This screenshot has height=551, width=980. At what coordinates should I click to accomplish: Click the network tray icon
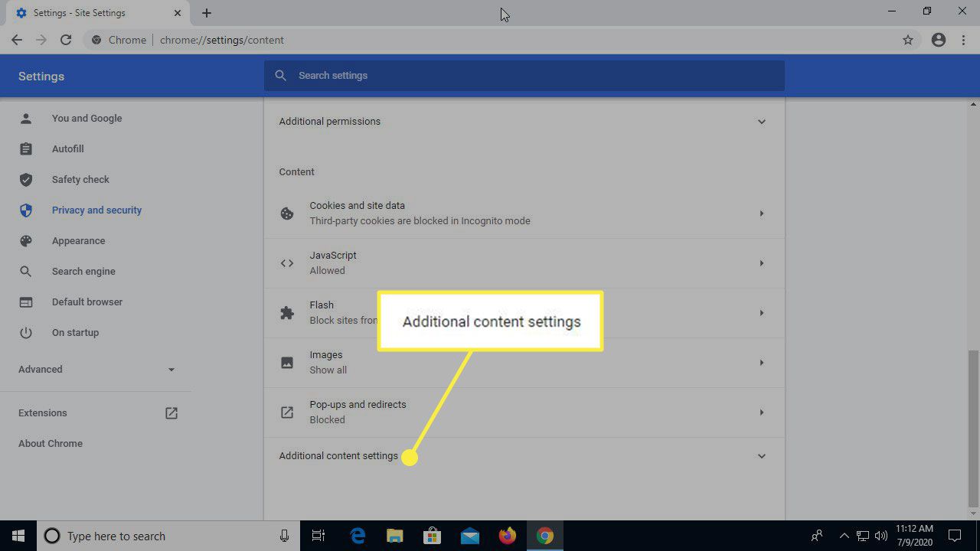point(862,536)
